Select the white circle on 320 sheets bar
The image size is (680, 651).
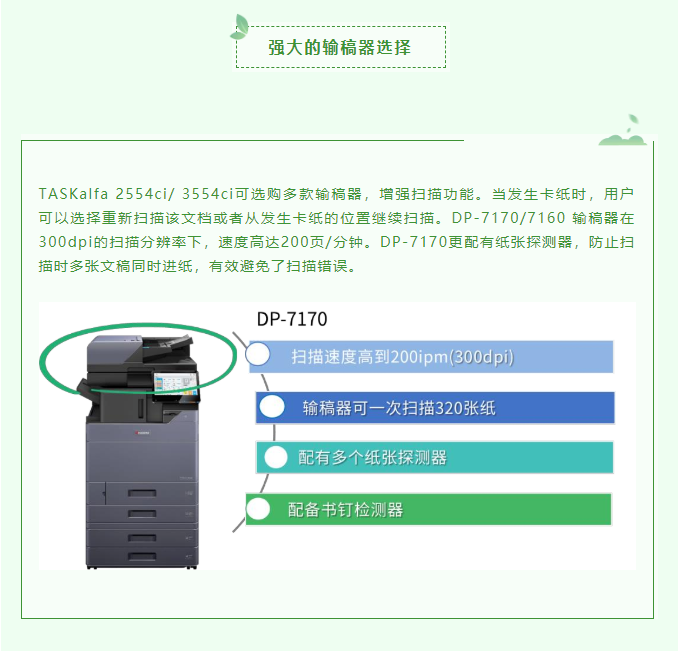(x=272, y=407)
